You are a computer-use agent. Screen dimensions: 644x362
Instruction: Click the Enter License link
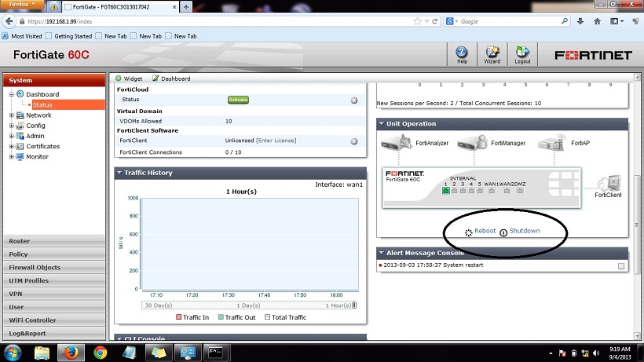(x=276, y=141)
